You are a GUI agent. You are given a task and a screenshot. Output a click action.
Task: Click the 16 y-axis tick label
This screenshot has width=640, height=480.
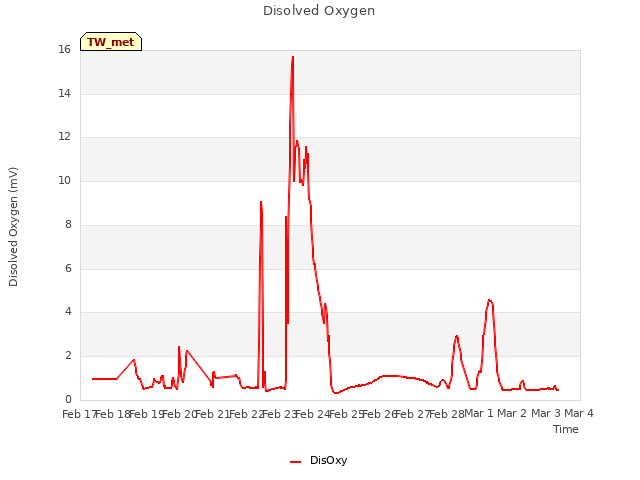64,49
